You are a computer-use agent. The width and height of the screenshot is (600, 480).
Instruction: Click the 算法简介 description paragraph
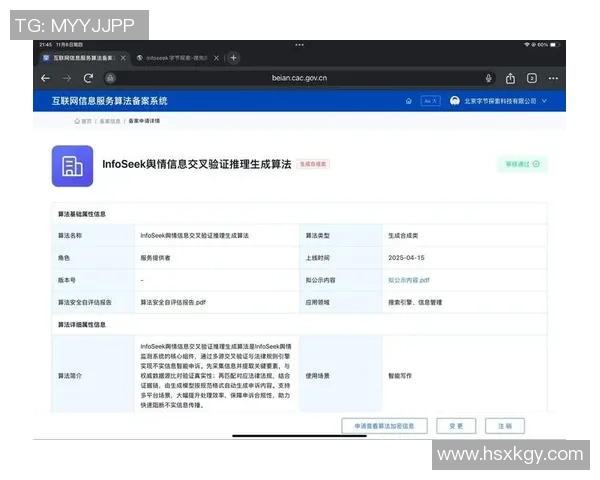(x=215, y=376)
